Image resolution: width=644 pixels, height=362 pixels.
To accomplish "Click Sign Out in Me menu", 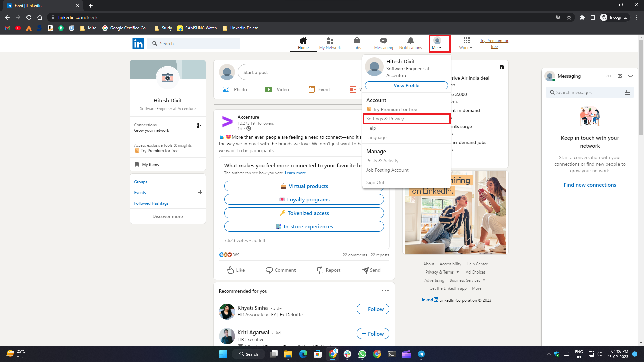I will 375,182.
